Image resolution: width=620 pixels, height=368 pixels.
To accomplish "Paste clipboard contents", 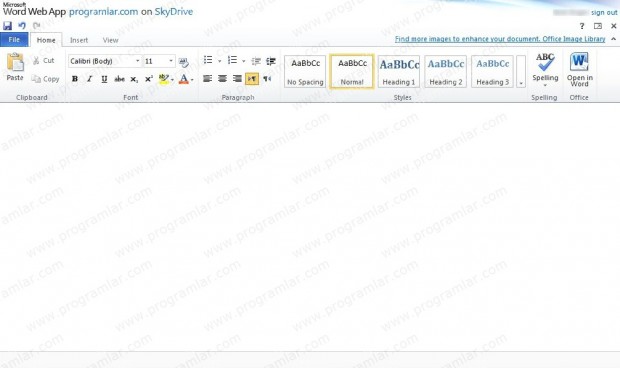I will point(15,67).
